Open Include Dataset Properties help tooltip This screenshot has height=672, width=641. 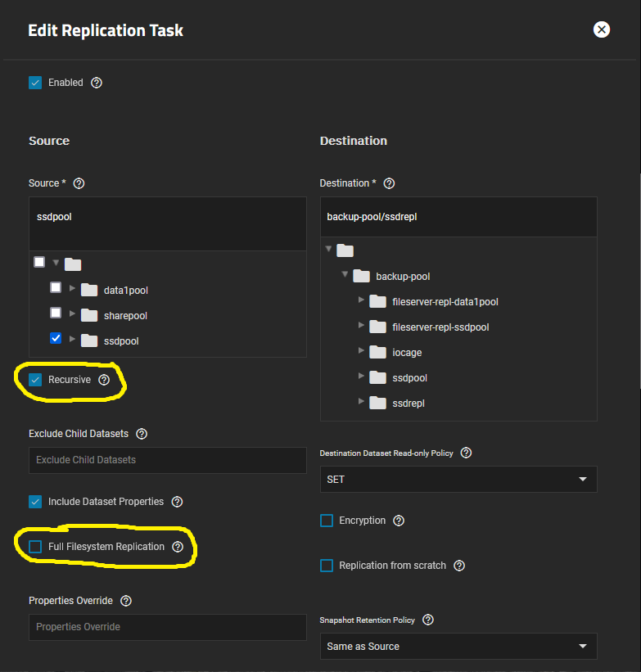[x=177, y=502]
